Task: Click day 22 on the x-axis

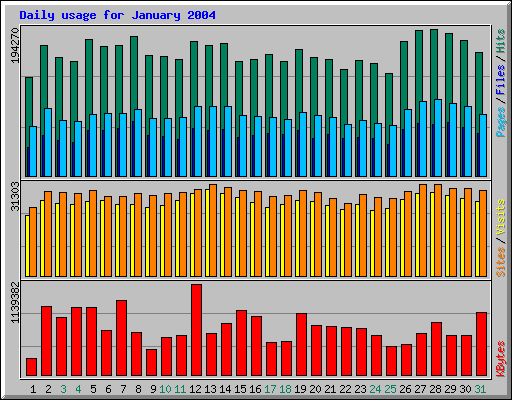Action: point(345,389)
